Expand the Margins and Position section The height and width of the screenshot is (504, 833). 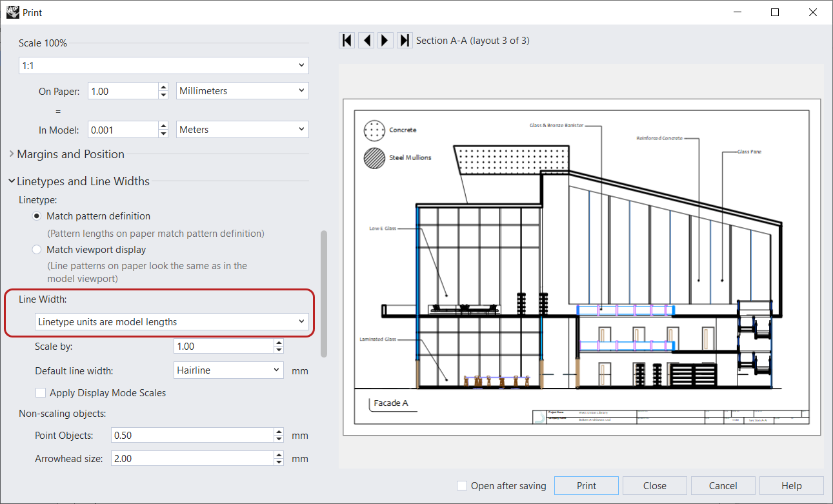[70, 154]
